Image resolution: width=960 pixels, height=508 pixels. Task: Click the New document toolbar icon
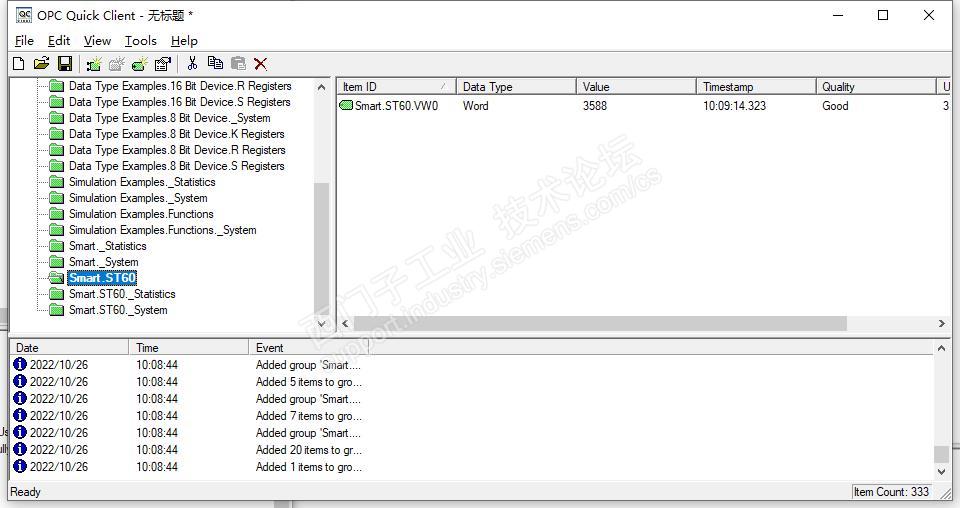click(18, 63)
